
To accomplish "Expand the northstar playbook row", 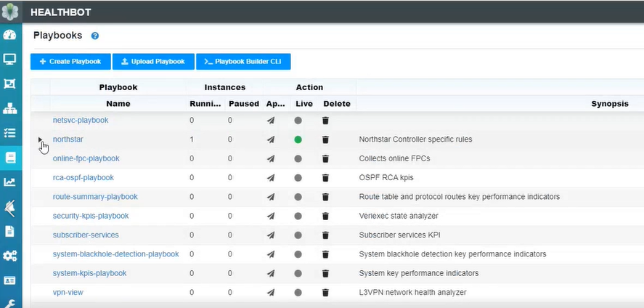I will [x=40, y=139].
